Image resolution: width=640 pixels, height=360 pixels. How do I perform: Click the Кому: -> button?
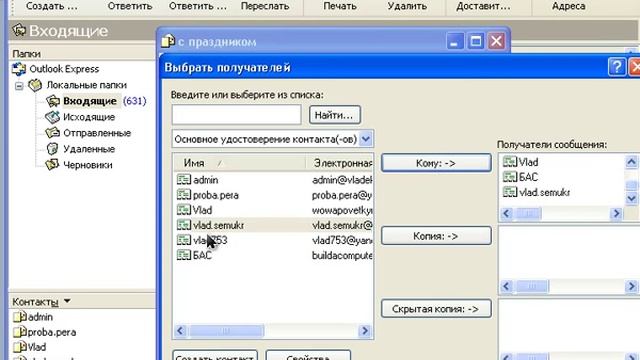click(436, 163)
